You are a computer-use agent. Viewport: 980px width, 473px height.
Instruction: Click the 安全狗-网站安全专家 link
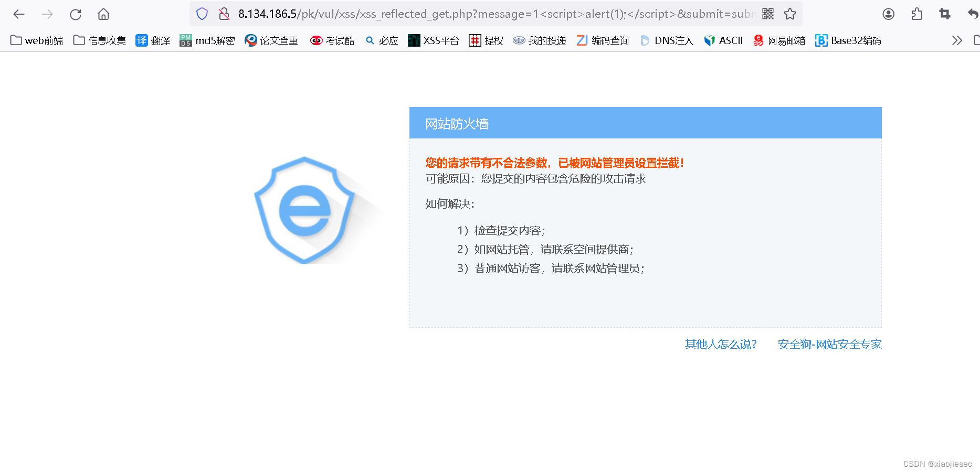pyautogui.click(x=829, y=344)
